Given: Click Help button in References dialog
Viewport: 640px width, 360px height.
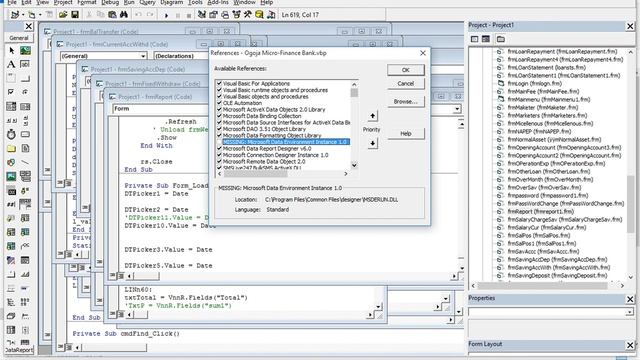Looking at the screenshot, I should click(x=406, y=133).
